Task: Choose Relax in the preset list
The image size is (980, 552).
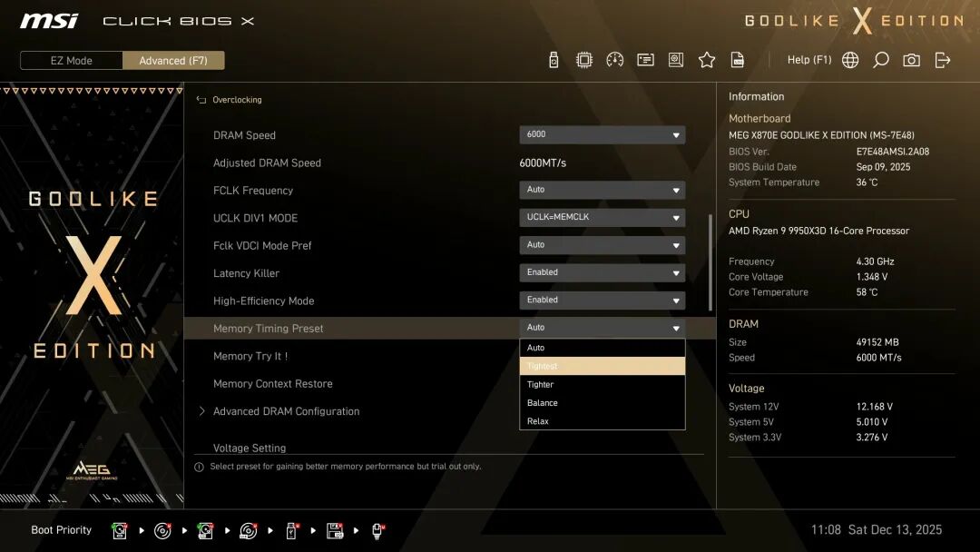Action: point(602,420)
